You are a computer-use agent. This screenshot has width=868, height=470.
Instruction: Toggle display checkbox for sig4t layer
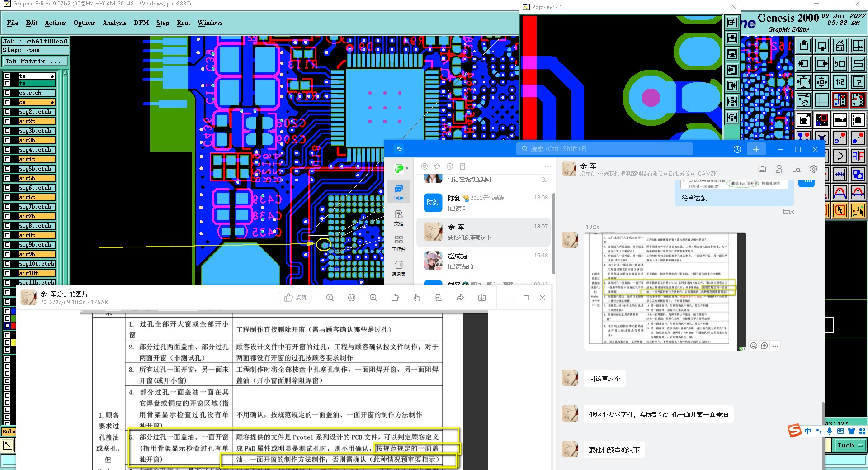pos(7,159)
